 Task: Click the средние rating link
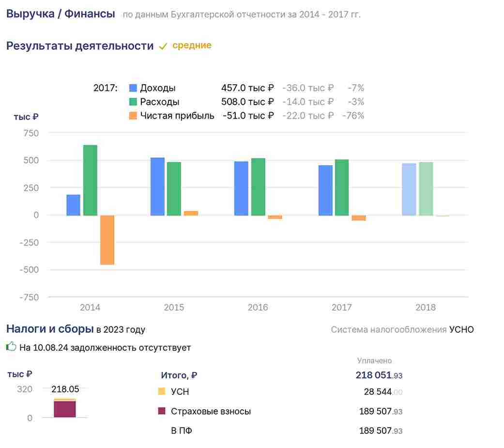192,46
